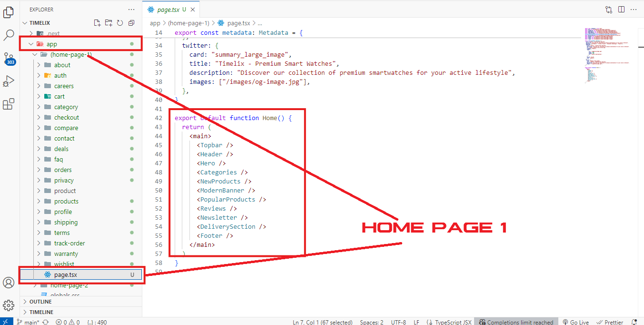The height and width of the screenshot is (325, 644).
Task: Open remote window indicator in status bar
Action: click(6, 322)
